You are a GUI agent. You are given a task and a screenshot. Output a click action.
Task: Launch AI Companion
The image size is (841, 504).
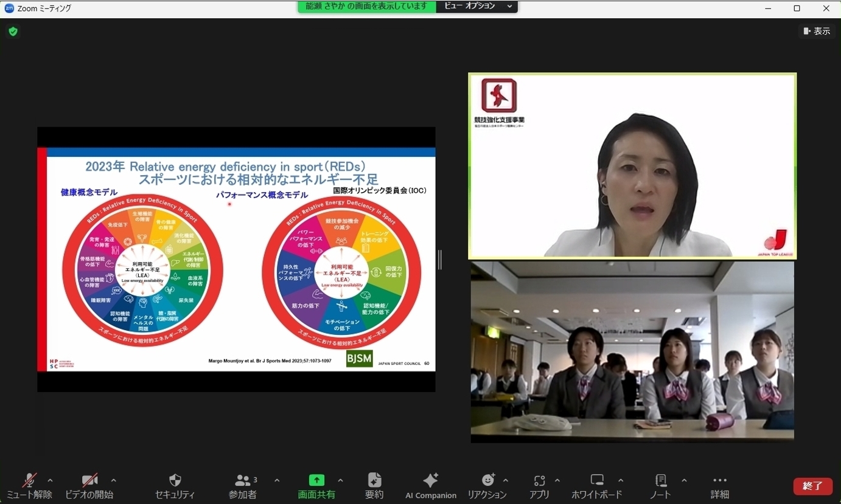point(431,486)
